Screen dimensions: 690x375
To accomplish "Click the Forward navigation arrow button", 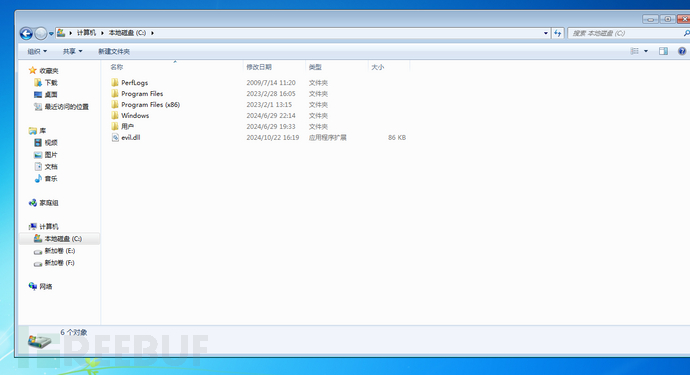I will (40, 33).
